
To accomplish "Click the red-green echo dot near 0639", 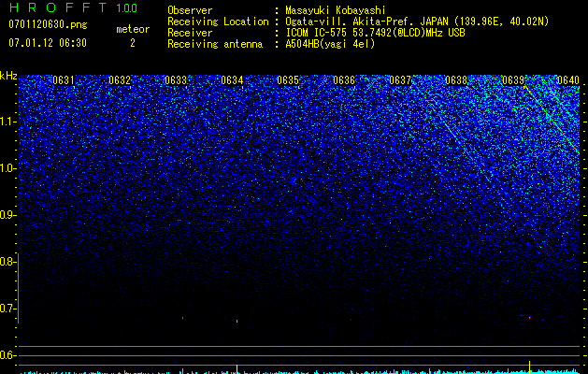I will tap(529, 317).
